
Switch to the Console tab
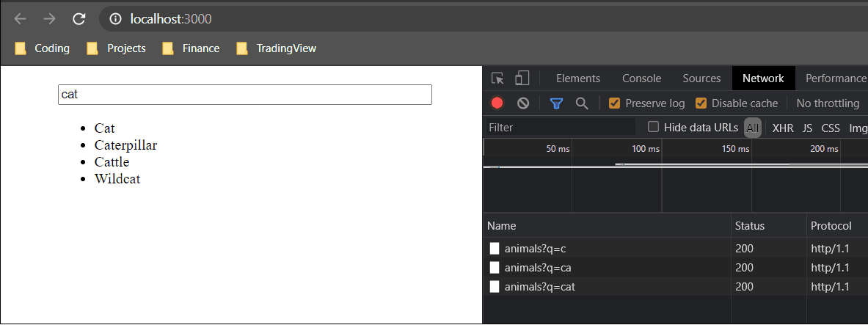(641, 78)
